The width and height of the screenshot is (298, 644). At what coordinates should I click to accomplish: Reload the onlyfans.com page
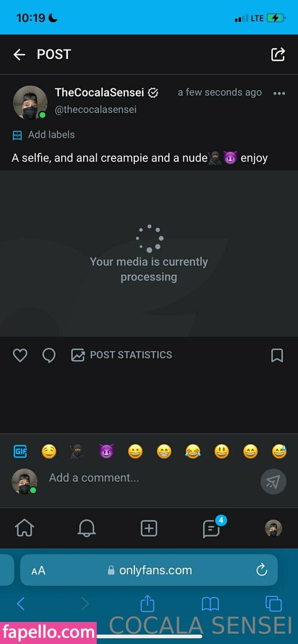point(262,570)
